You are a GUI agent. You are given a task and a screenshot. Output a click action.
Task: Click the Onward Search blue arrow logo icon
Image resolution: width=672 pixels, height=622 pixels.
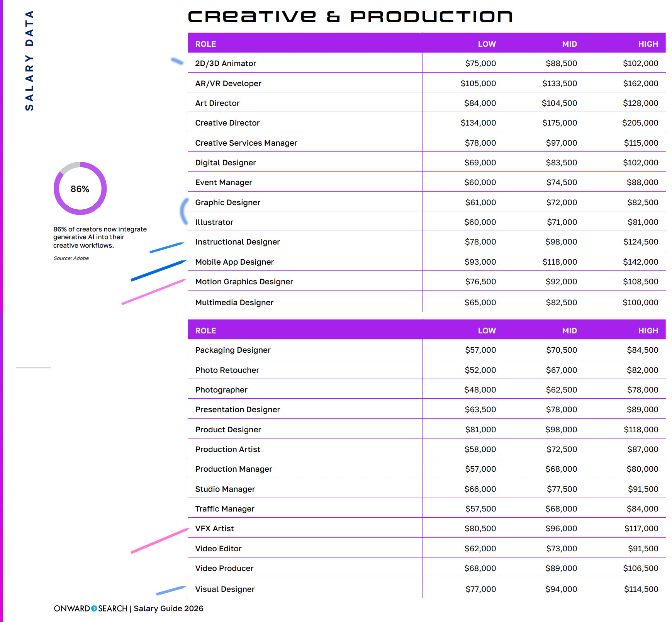click(x=94, y=608)
